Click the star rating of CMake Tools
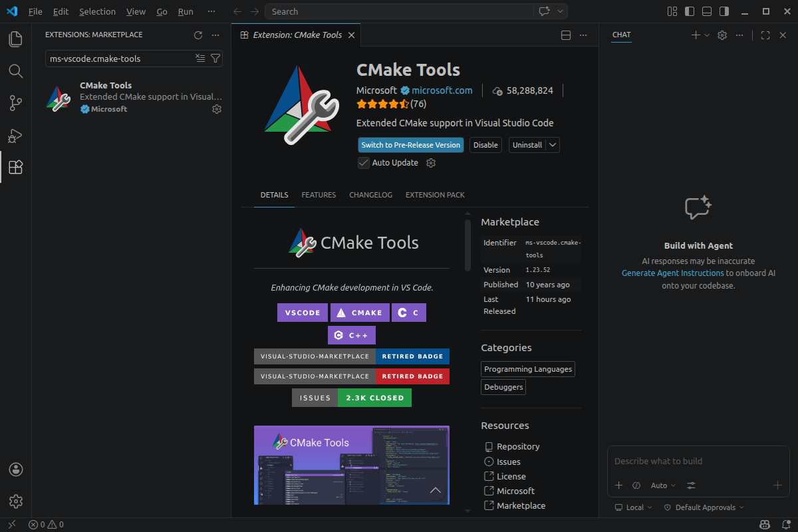This screenshot has height=532, width=798. pyautogui.click(x=383, y=104)
